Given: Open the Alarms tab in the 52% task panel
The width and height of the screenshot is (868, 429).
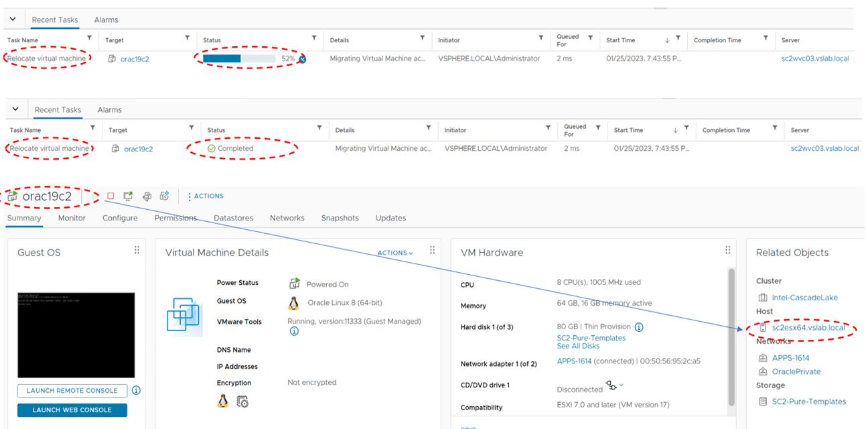Looking at the screenshot, I should click(x=106, y=20).
